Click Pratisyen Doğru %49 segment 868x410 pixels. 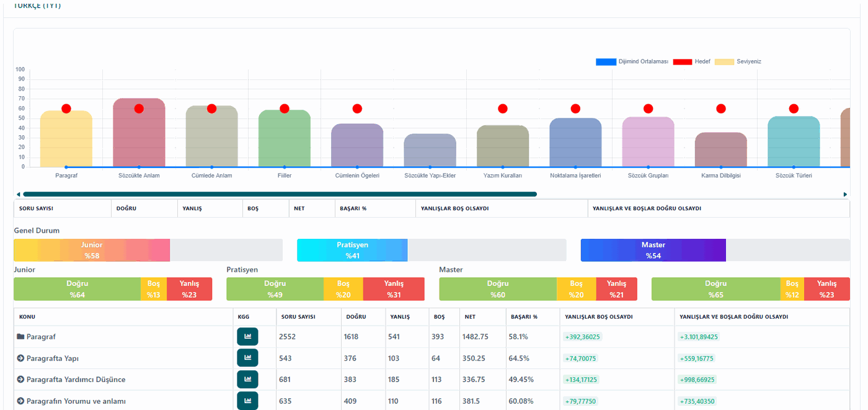pyautogui.click(x=275, y=289)
